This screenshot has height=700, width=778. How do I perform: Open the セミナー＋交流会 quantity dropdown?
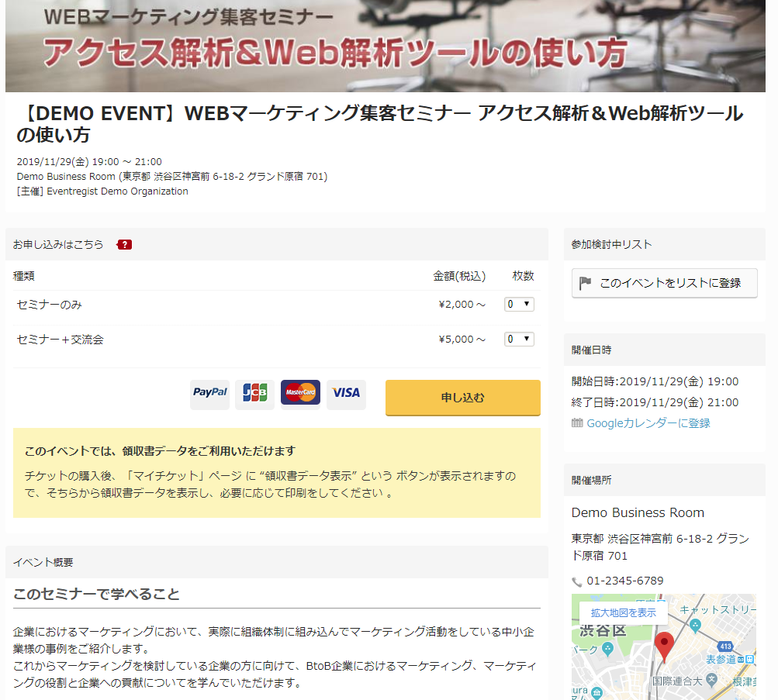[x=518, y=339]
